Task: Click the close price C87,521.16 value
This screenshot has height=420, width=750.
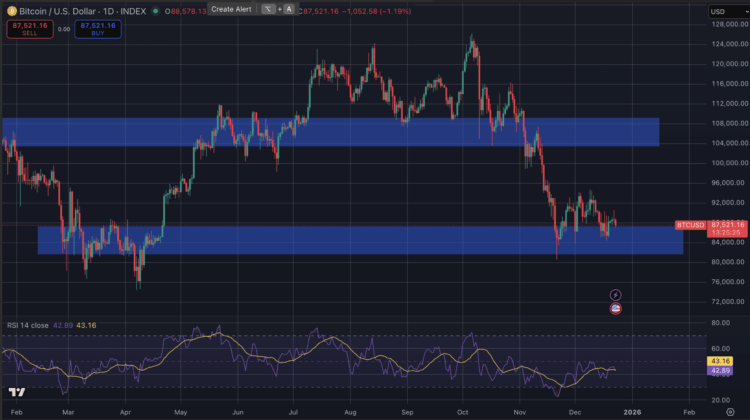Action: coord(318,11)
